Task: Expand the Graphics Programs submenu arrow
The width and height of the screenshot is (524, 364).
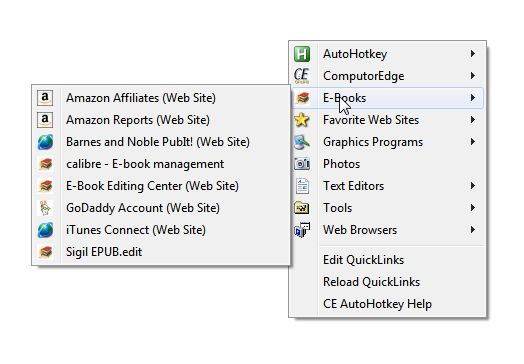Action: [473, 142]
